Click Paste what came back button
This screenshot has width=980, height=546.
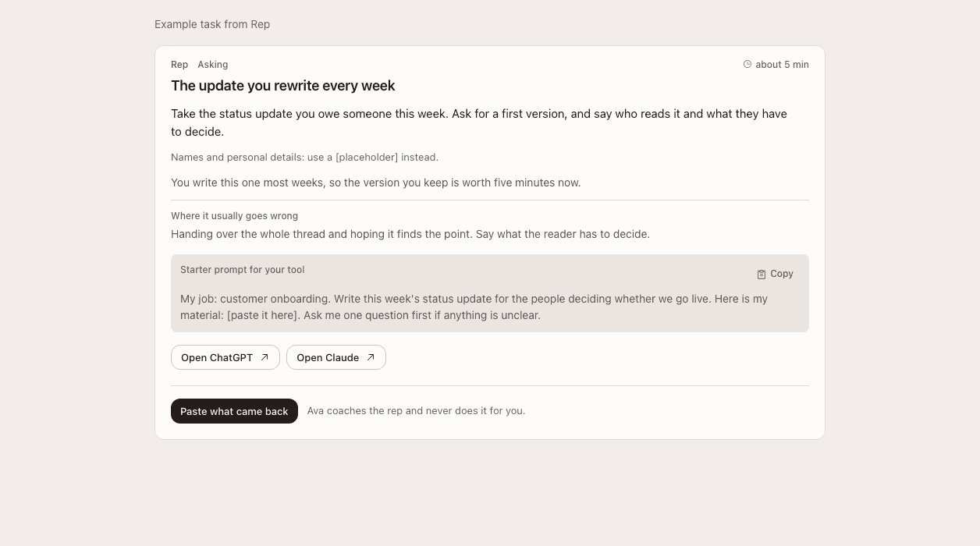click(234, 411)
